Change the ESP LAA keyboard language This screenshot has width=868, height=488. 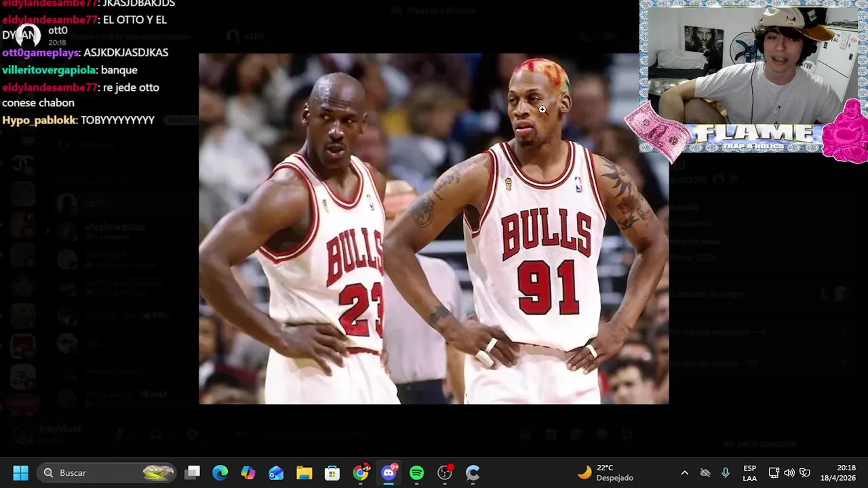click(x=749, y=472)
